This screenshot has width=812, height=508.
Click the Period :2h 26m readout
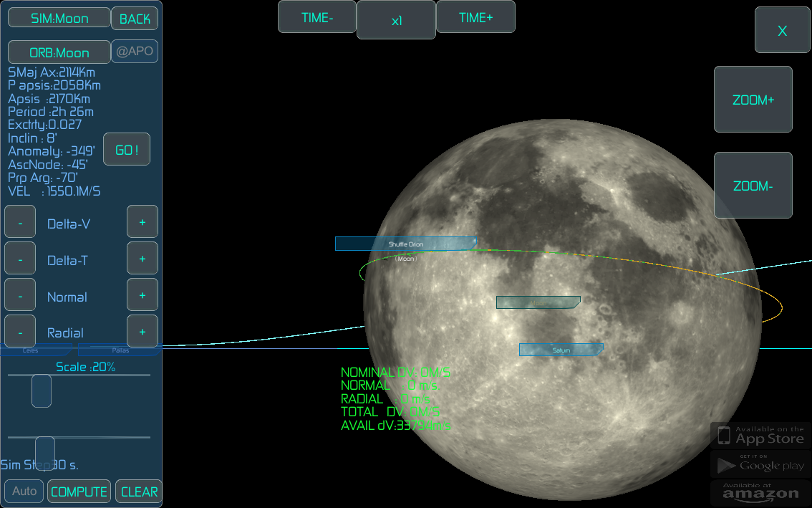click(51, 112)
